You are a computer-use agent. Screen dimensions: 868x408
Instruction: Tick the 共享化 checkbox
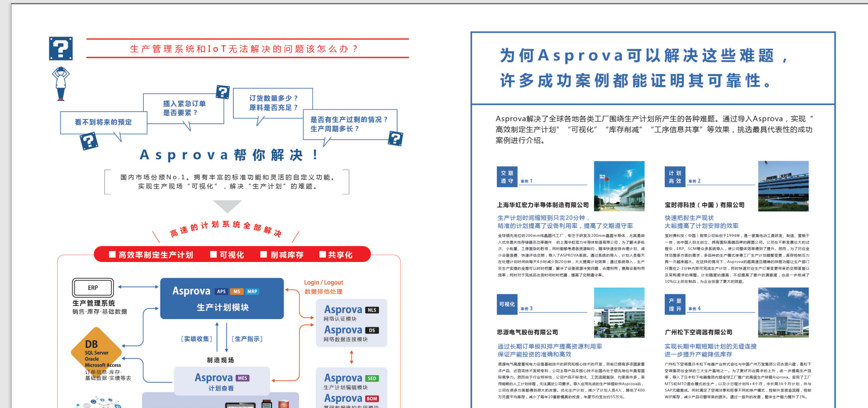323,254
